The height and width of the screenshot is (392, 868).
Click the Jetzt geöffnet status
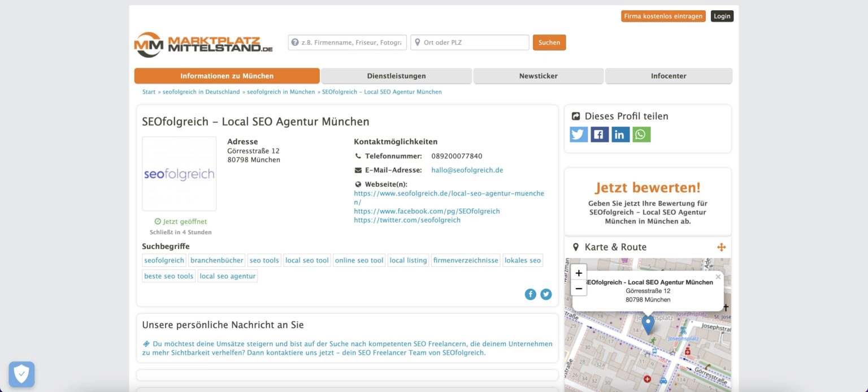point(181,222)
